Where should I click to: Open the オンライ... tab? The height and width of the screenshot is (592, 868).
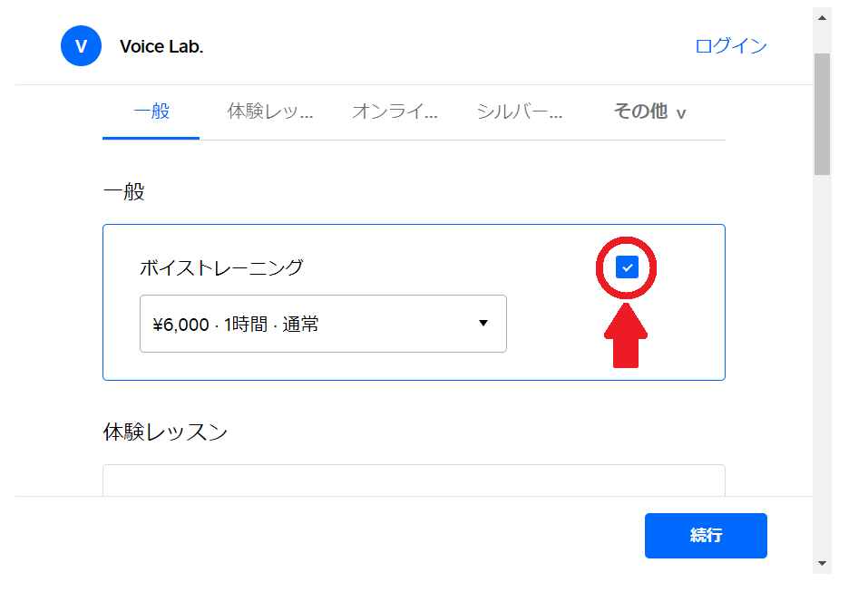395,112
